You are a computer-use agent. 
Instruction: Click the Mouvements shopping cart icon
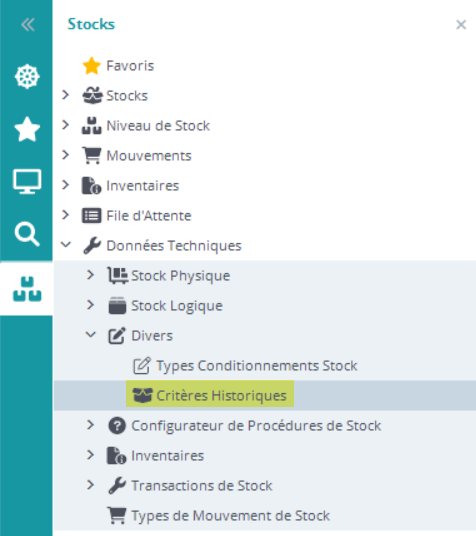[91, 156]
